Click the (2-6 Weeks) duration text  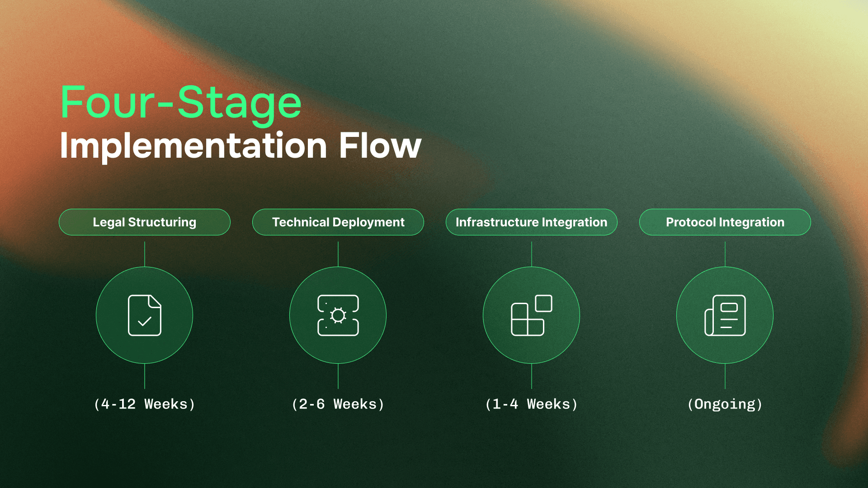coord(338,404)
